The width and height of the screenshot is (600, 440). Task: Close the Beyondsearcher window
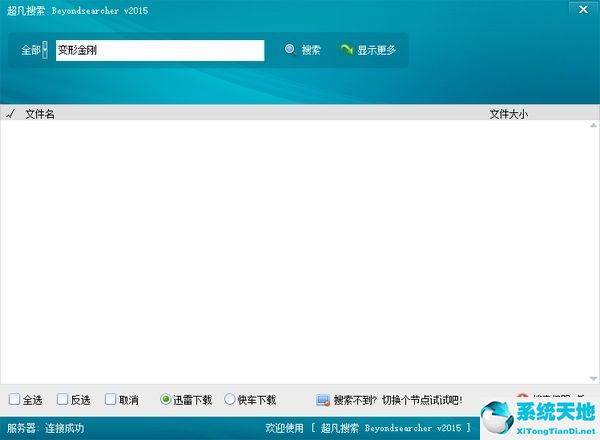[x=583, y=9]
